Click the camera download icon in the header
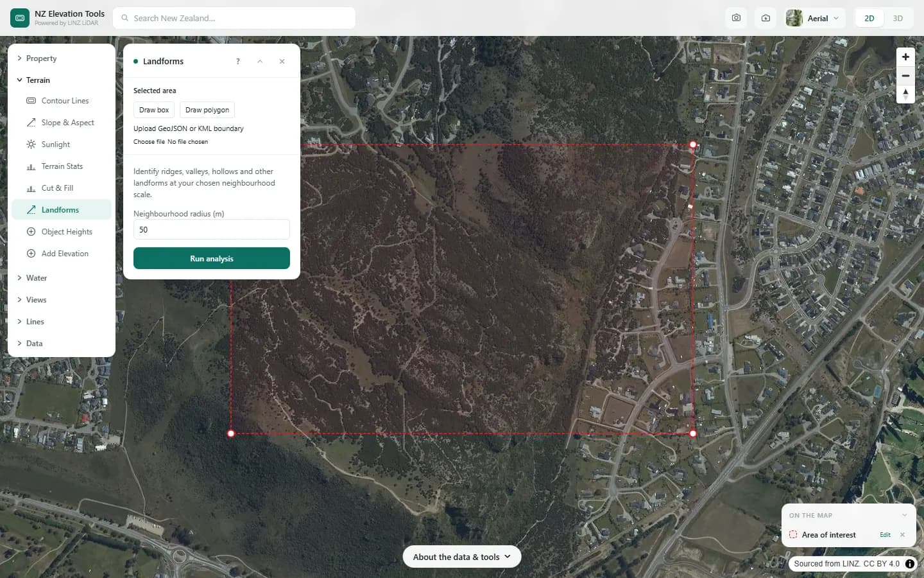Viewport: 924px width, 578px height. pyautogui.click(x=766, y=18)
